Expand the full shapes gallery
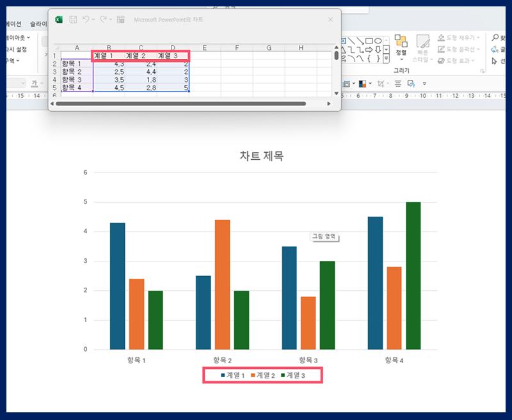The height and width of the screenshot is (420, 512). click(387, 59)
